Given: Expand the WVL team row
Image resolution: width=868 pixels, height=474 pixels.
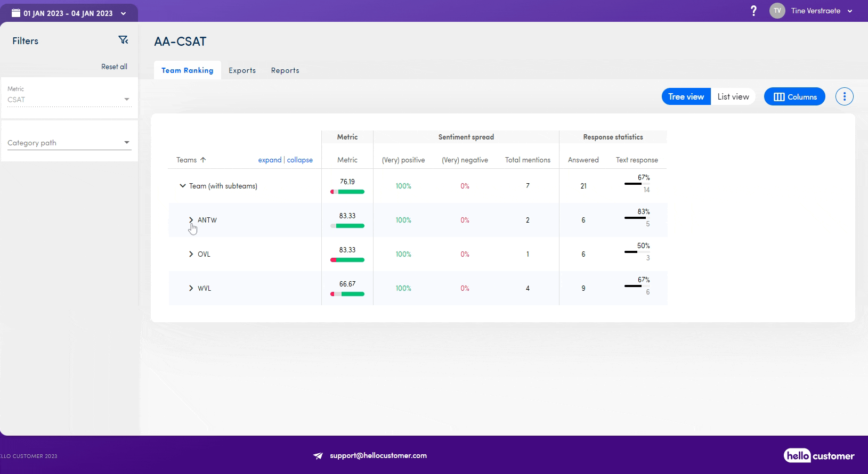Looking at the screenshot, I should coord(191,288).
